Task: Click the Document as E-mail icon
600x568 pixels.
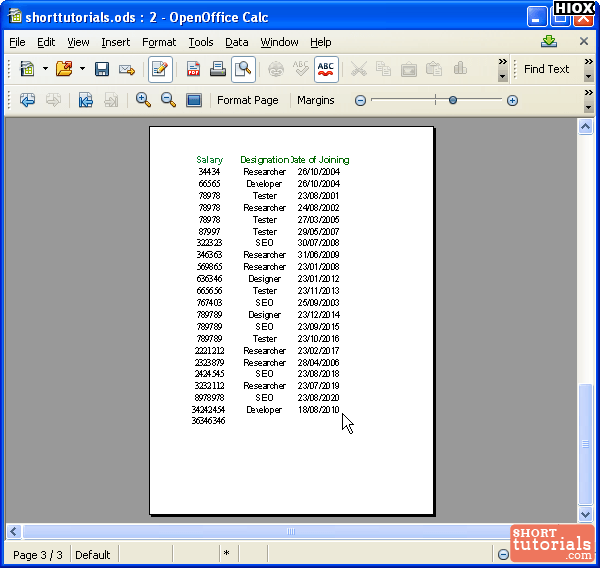Action: 127,69
